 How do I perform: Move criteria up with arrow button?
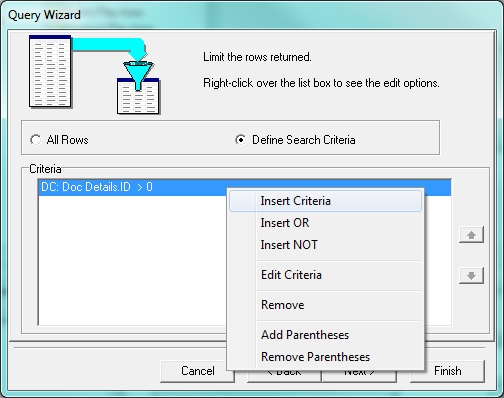[471, 235]
